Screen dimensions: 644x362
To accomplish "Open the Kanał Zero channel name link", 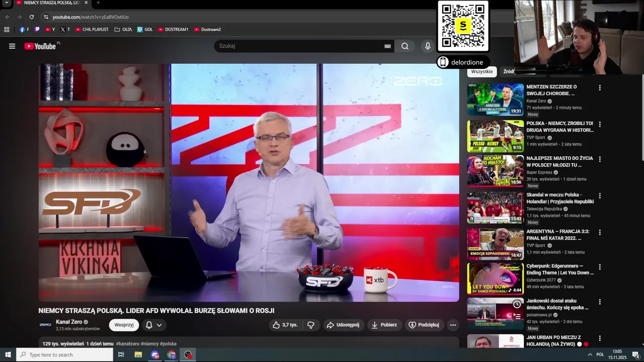I will click(69, 322).
